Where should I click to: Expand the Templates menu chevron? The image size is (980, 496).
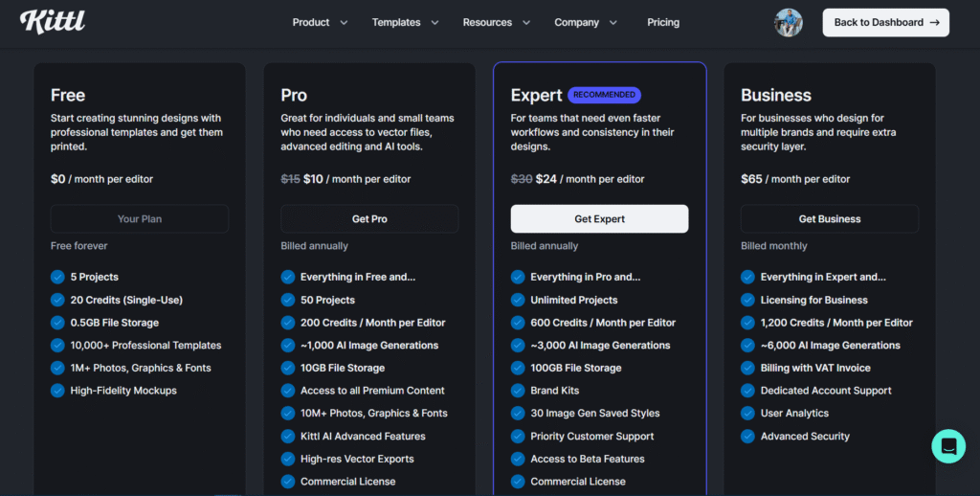point(435,23)
